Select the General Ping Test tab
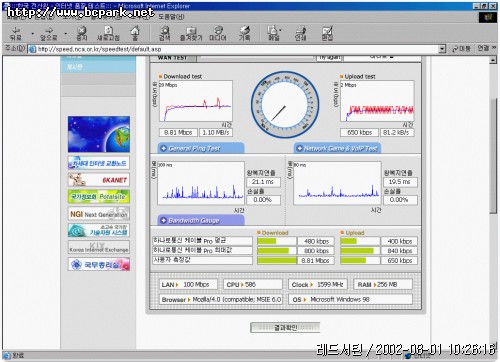The width and height of the screenshot is (500, 362). coord(201,148)
